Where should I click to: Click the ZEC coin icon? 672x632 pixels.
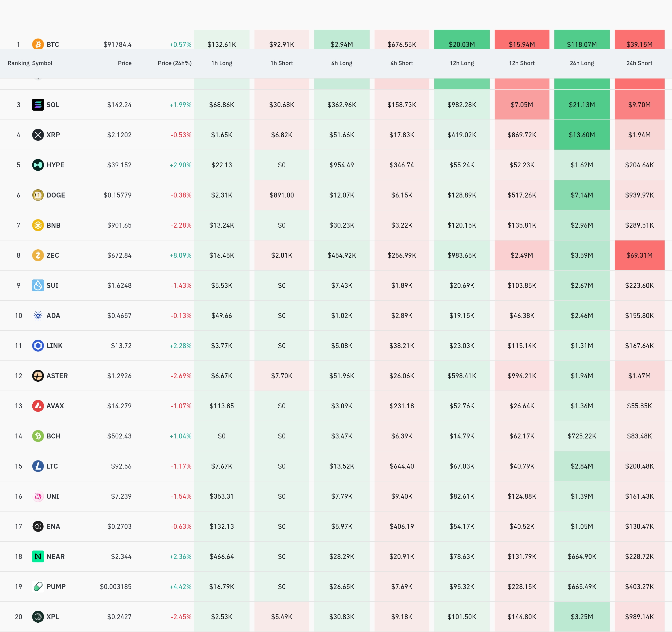[x=38, y=255]
